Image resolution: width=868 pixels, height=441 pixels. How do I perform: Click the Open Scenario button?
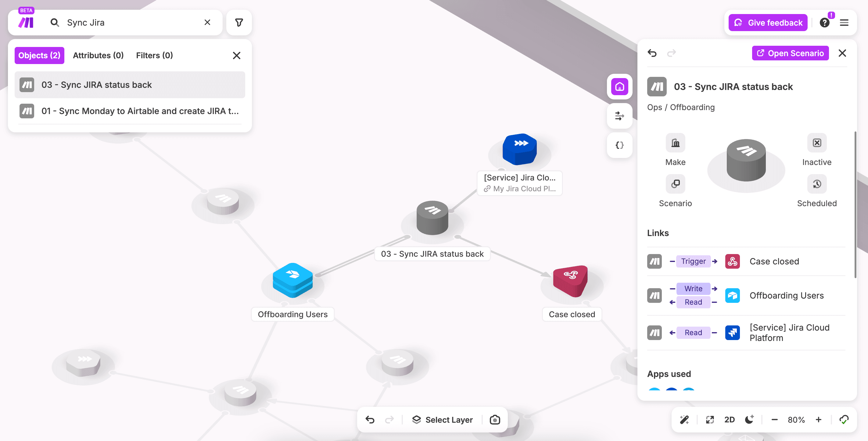(790, 53)
